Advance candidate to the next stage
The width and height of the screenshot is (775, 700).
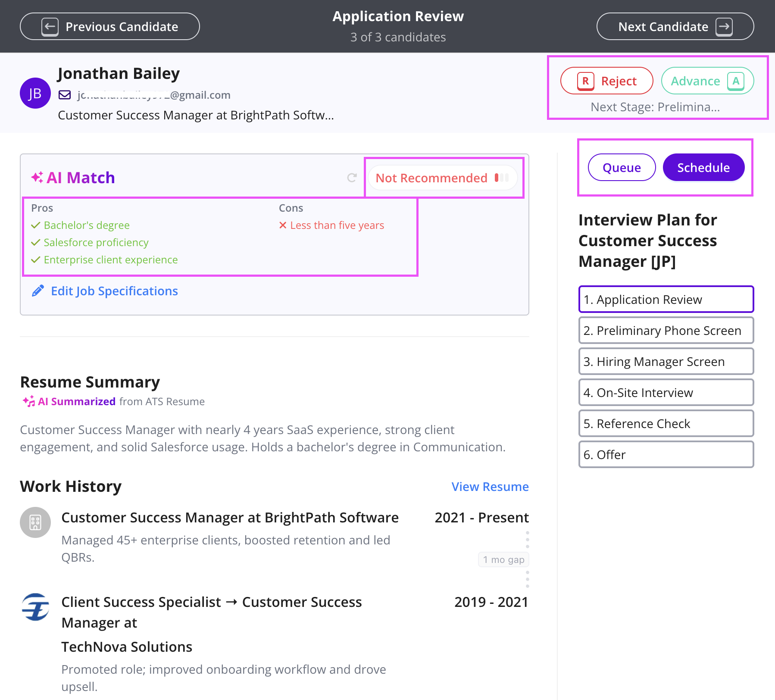[x=707, y=81]
